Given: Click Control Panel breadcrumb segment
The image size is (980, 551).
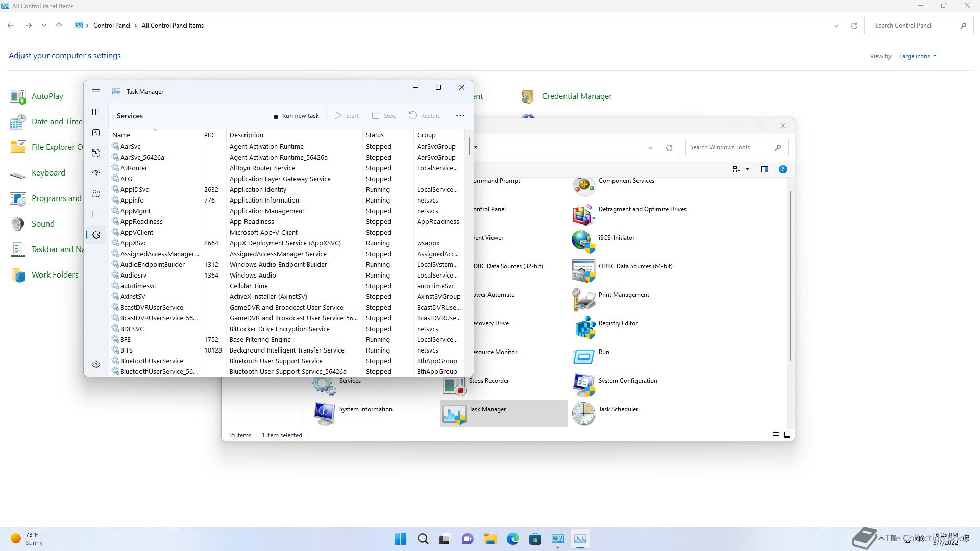Looking at the screenshot, I should [112, 26].
